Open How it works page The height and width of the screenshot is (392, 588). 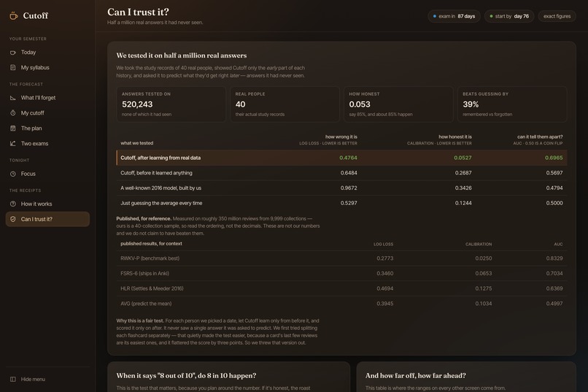click(47, 204)
